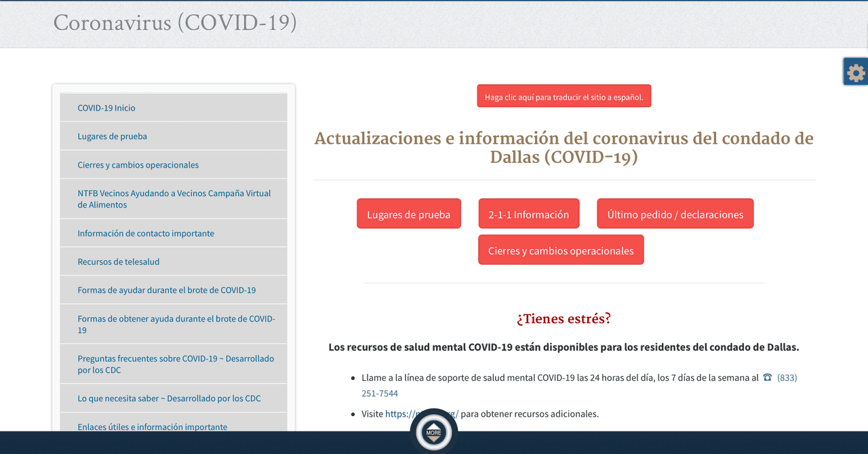Viewport: 868px width, 454px height.
Task: Click the telephone icon beside the support number
Action: (x=767, y=378)
